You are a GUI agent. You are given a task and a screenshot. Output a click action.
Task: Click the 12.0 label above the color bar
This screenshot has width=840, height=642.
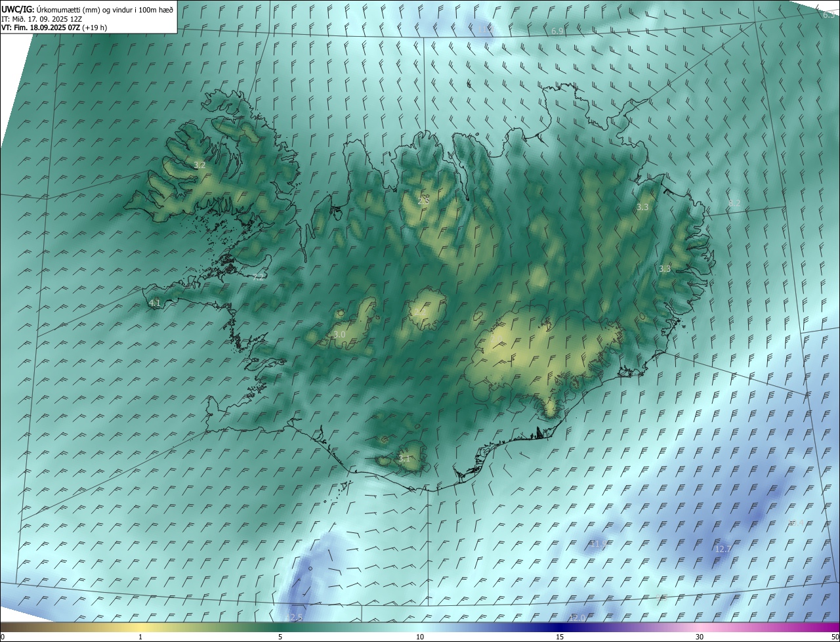tap(577, 618)
